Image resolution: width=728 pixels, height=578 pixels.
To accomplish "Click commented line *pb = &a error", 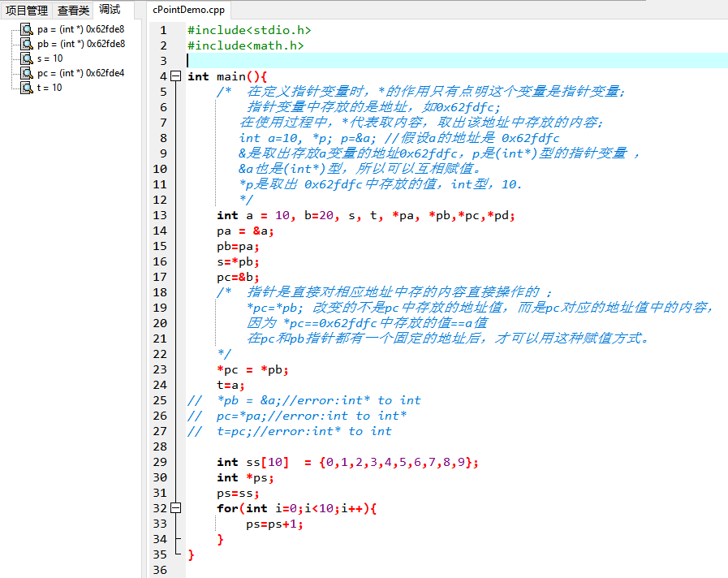I will pos(304,401).
